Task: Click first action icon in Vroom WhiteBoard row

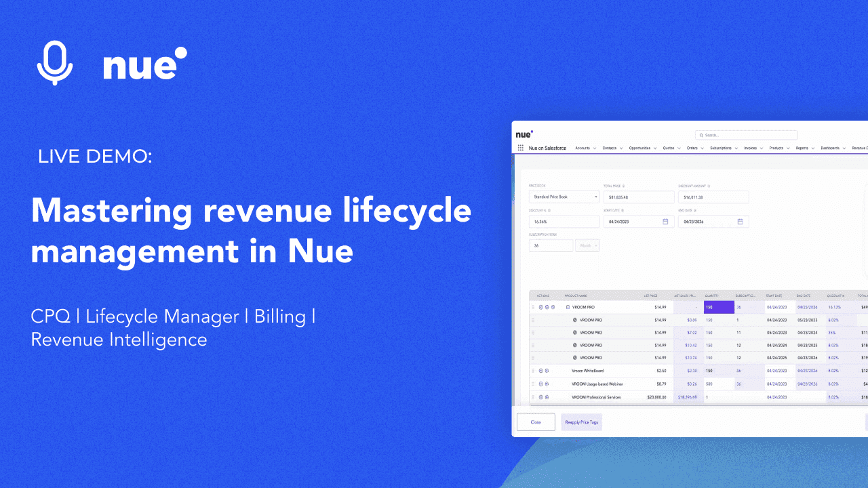Action: coord(540,371)
